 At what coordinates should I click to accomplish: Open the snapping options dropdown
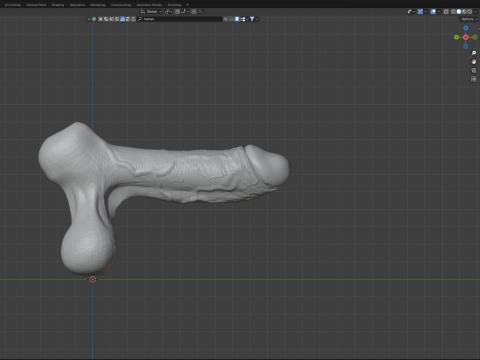(x=185, y=12)
